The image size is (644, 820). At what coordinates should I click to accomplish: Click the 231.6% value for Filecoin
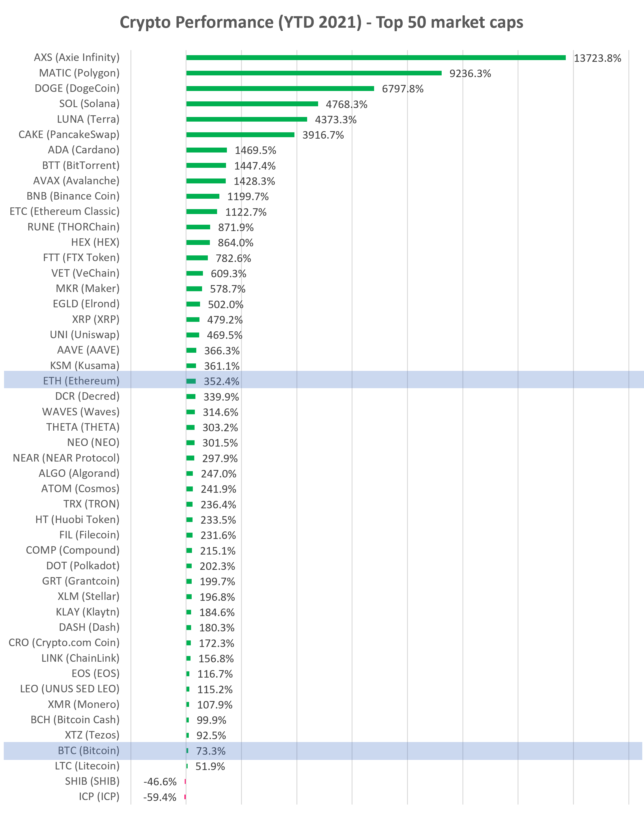point(218,535)
